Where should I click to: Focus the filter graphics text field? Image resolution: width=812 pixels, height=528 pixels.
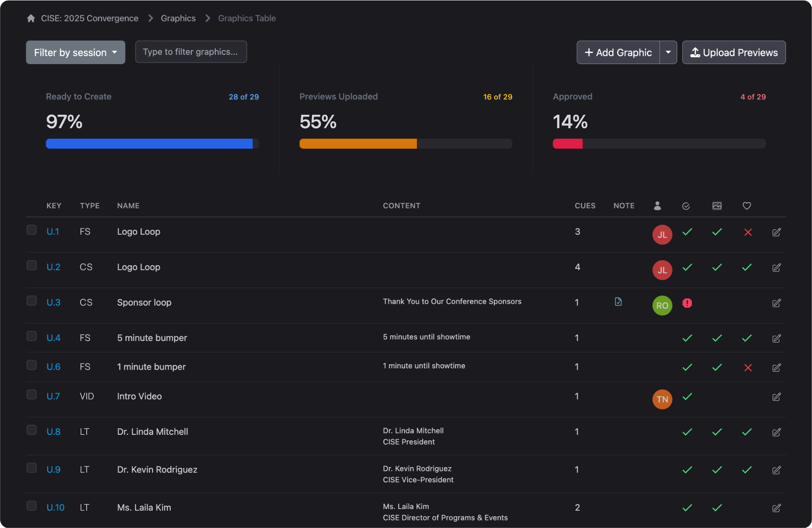point(191,52)
